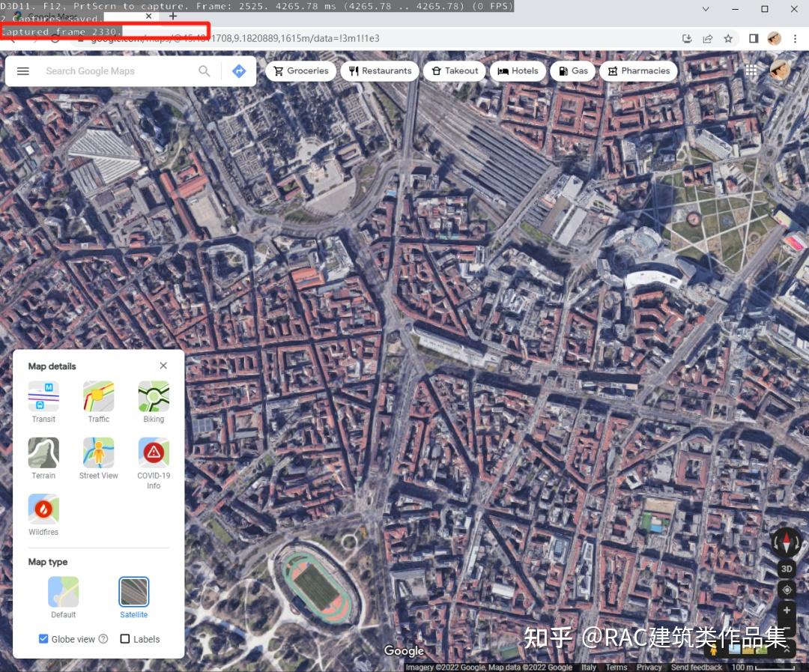Click the Transit layer icon
The image size is (809, 672).
tap(43, 396)
